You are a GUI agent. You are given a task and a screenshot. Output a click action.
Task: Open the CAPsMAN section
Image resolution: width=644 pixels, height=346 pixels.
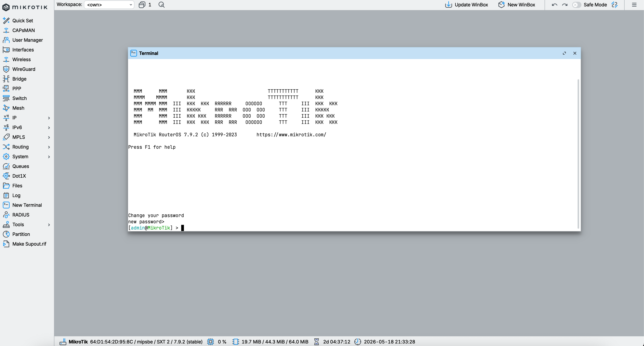(x=23, y=30)
